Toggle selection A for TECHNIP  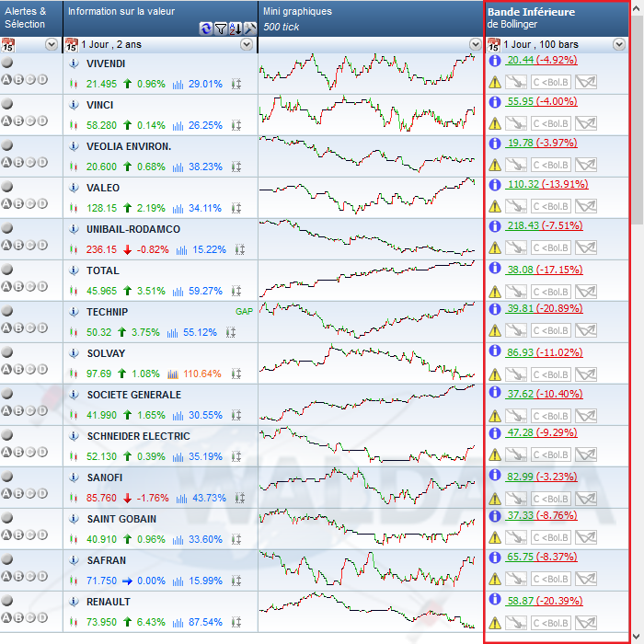[x=6, y=328]
